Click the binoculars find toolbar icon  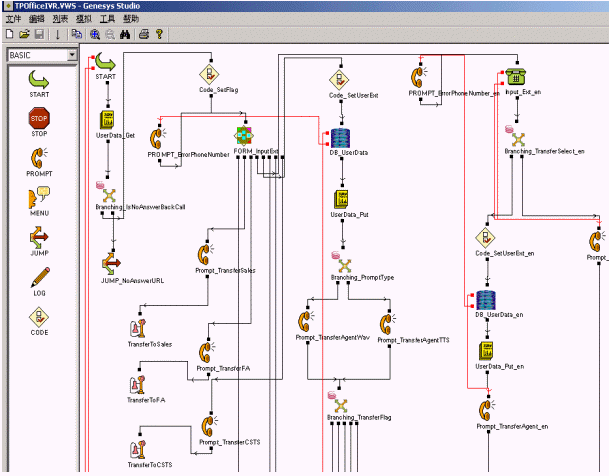pyautogui.click(x=125, y=34)
